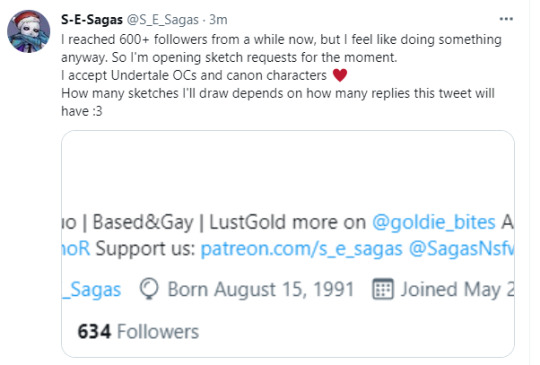Open the three-dots more options menu
The width and height of the screenshot is (540, 365).
coord(506,19)
